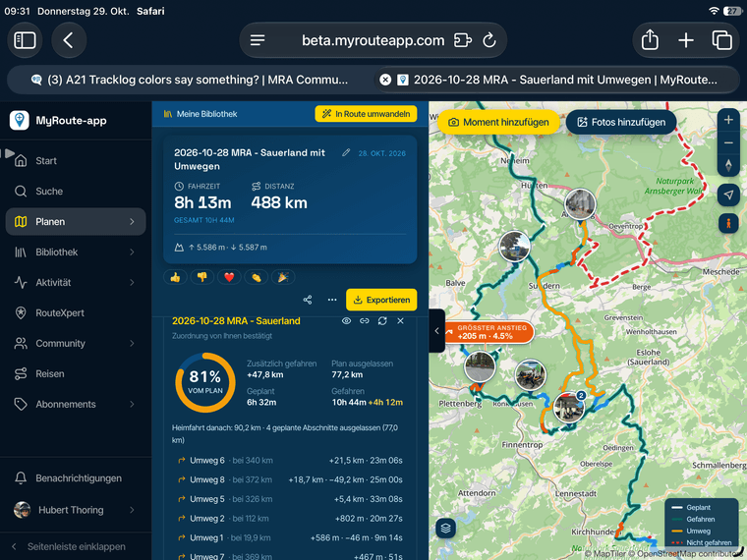
Task: Share the track via share icon
Action: [308, 300]
